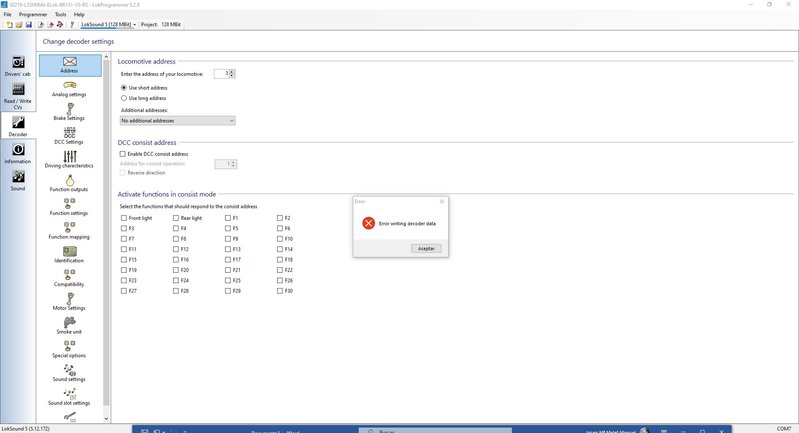The width and height of the screenshot is (799, 433).
Task: Open the LokSound 5 decoder type dropdown
Action: (x=109, y=24)
